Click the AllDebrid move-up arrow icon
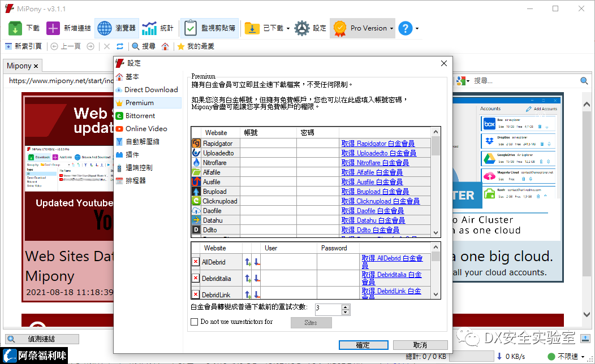Screen dimensions: 595x364 tap(248, 262)
